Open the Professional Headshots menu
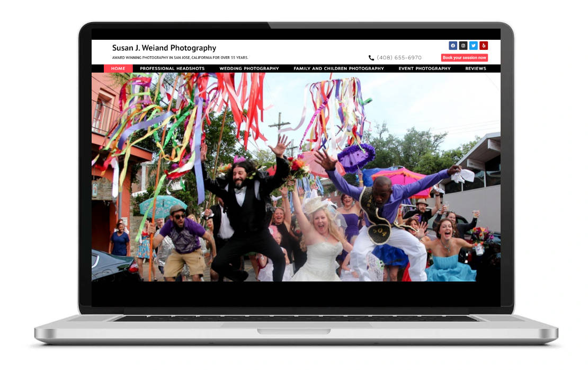588x370 pixels. point(172,68)
